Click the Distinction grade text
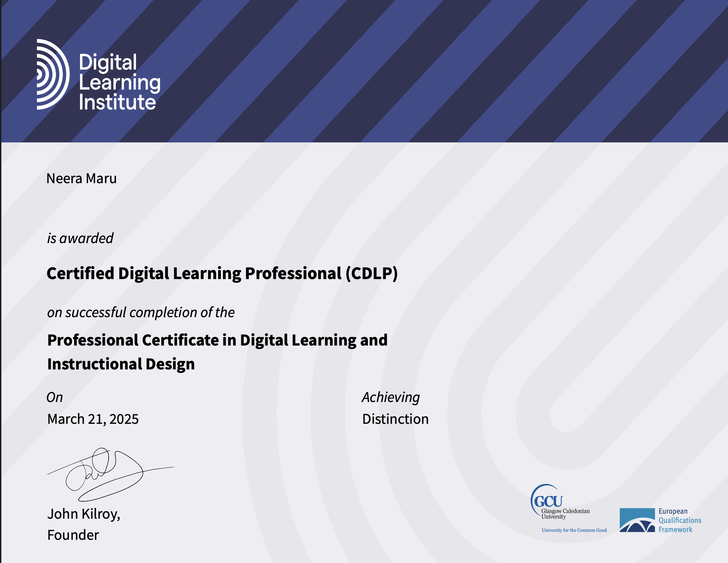Image resolution: width=728 pixels, height=563 pixels. click(395, 419)
